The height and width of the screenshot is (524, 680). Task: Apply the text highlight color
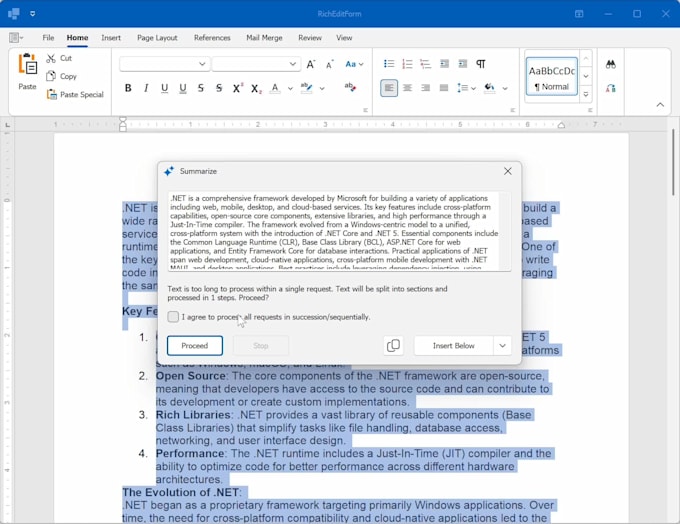click(x=307, y=88)
